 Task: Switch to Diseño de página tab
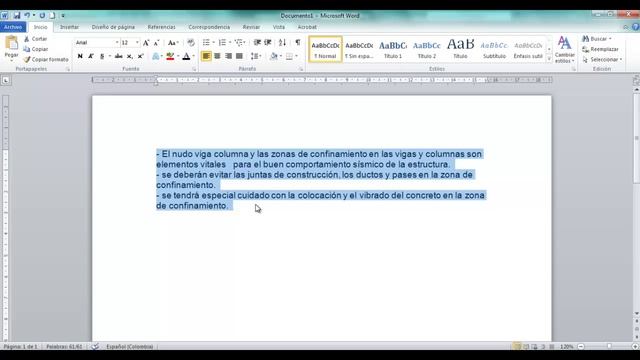point(113,27)
